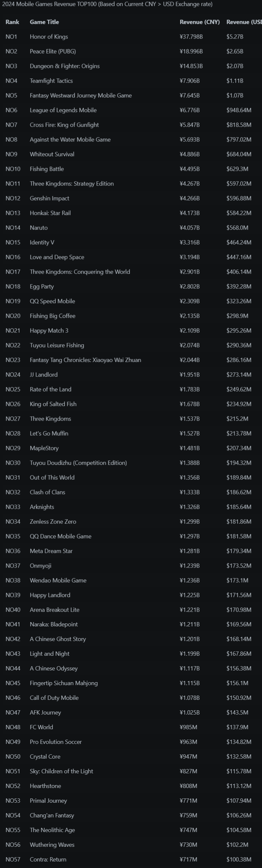This screenshot has height=868, width=262.
Task: Click the Naraka: Bladepoint title
Action: (54, 624)
